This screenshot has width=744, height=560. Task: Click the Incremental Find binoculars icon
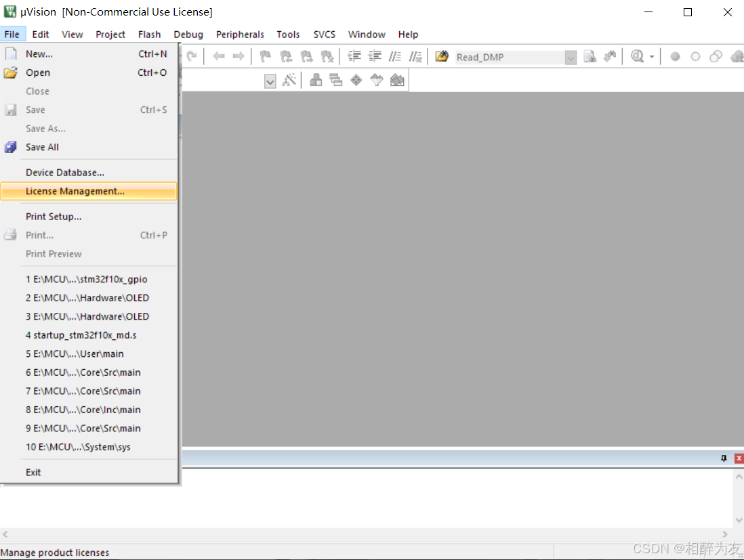(611, 56)
